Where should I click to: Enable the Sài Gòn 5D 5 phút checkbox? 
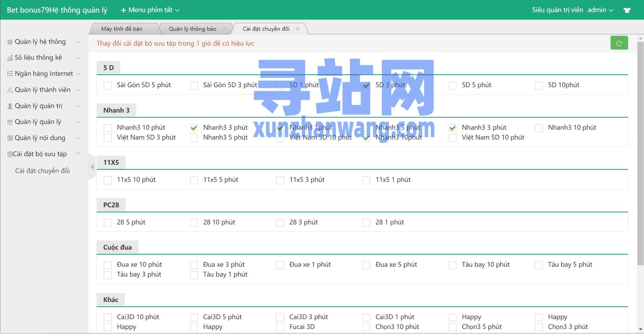click(108, 85)
